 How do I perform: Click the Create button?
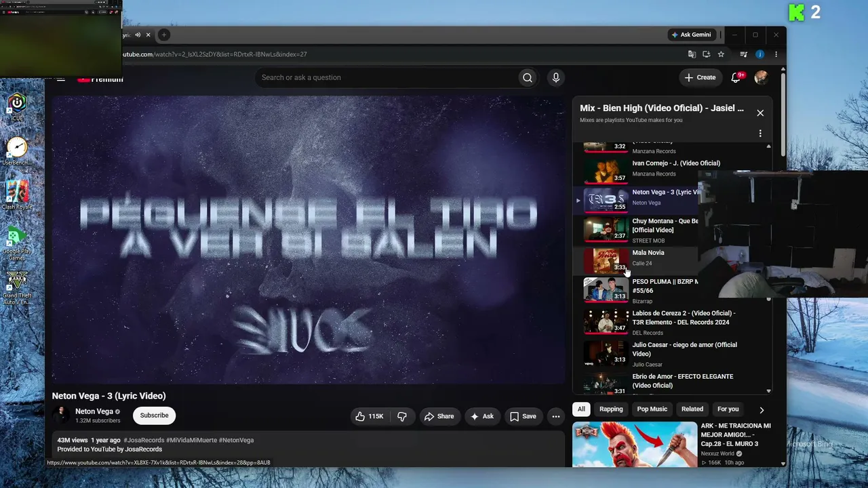[700, 77]
